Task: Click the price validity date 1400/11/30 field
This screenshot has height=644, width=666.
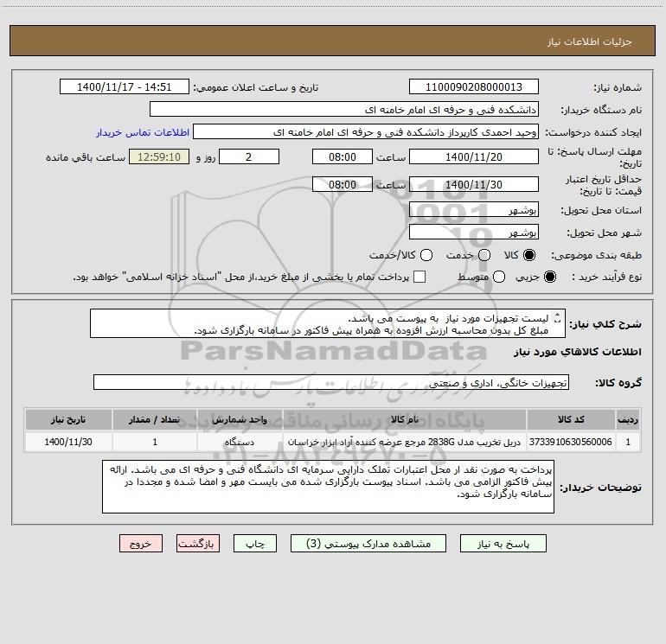Action: point(474,184)
